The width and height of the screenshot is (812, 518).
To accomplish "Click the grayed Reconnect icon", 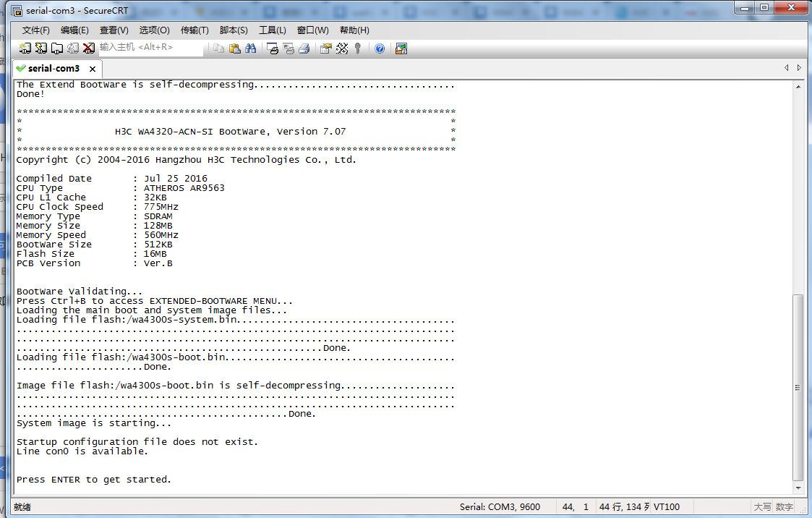I will (73, 48).
